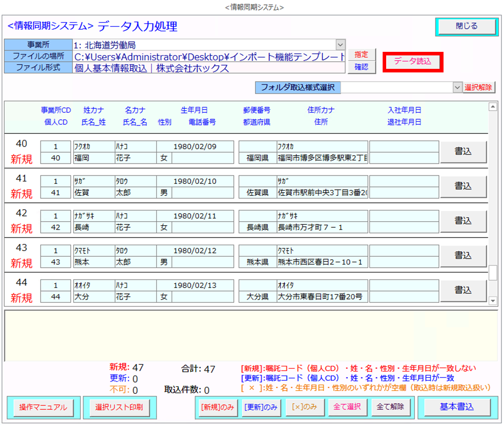Click the データ読込 button
504x425 pixels.
click(412, 62)
